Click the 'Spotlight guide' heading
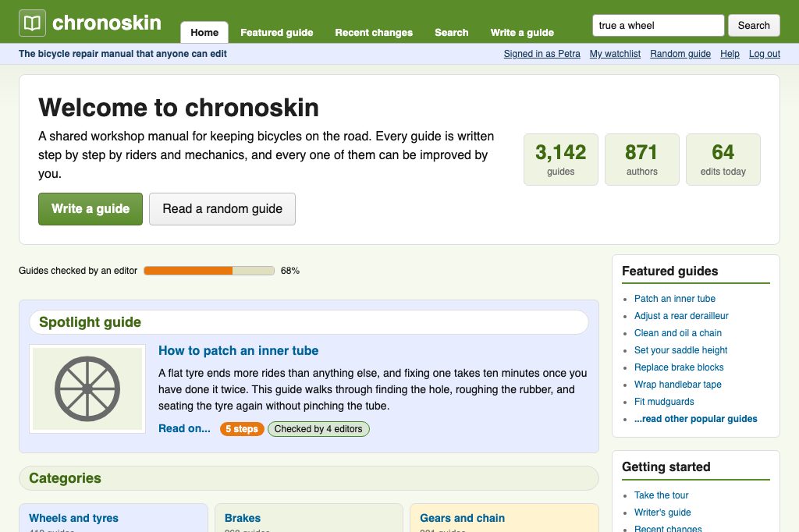The width and height of the screenshot is (799, 532). [91, 322]
